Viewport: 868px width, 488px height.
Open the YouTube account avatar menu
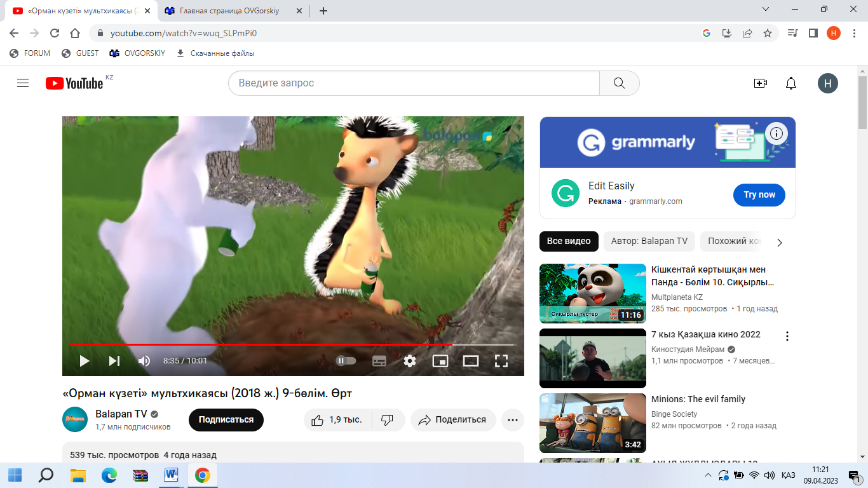[828, 83]
